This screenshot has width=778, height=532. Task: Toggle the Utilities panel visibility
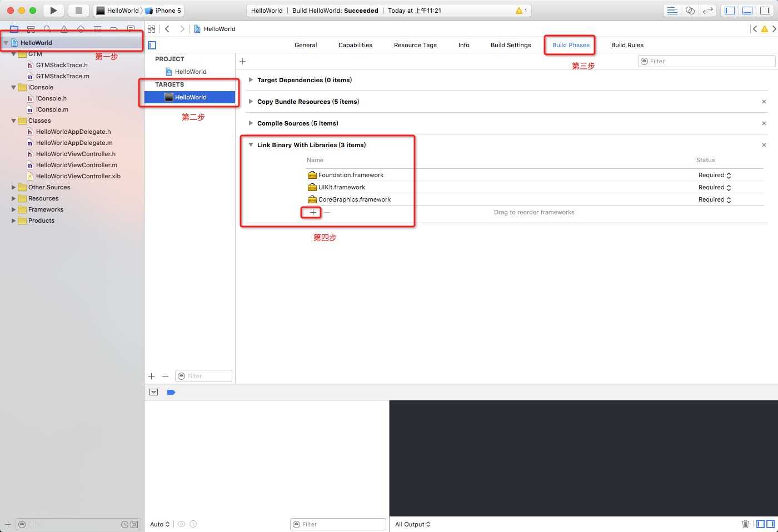765,11
